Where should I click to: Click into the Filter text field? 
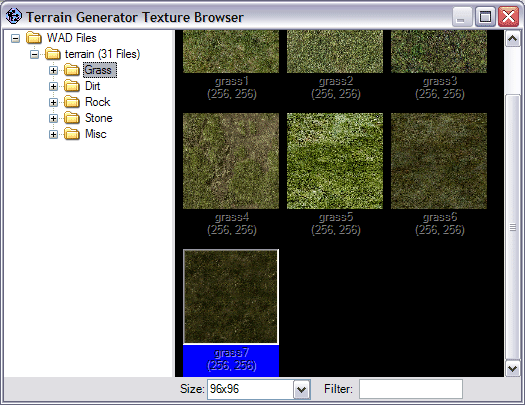coord(411,389)
